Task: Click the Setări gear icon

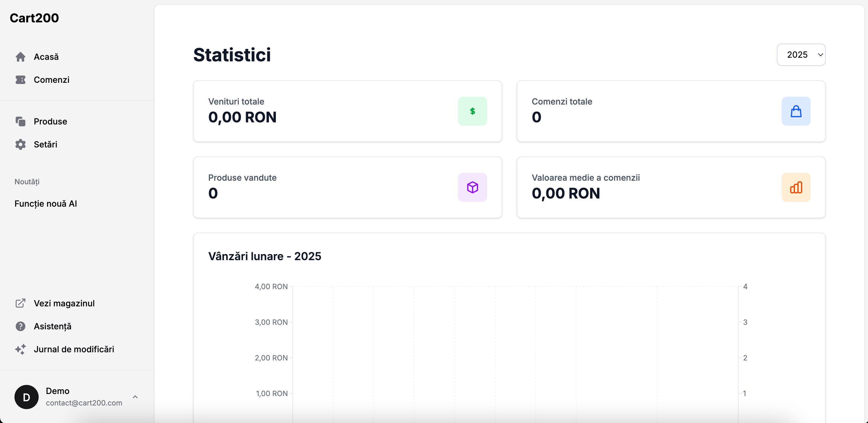Action: 21,144
